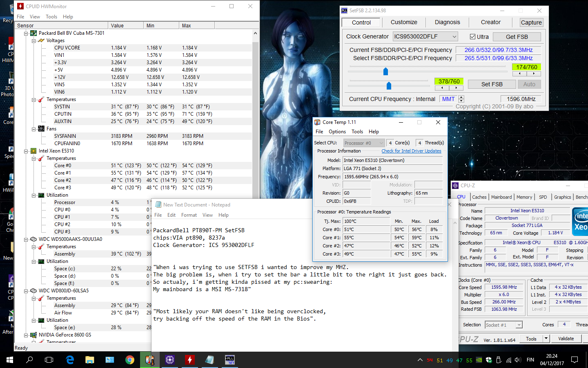
Task: Click the SetFSB PLL title bar icon
Action: [x=344, y=11]
